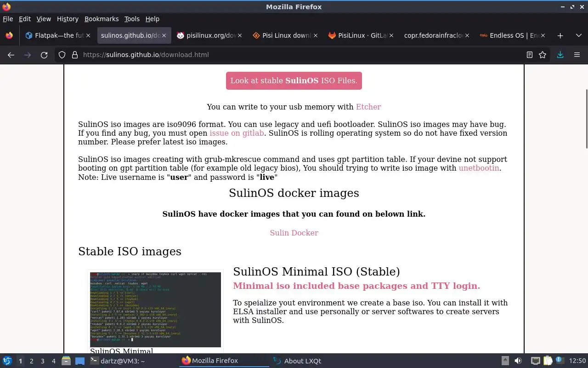Open the Tools menu
The width and height of the screenshot is (588, 368).
tap(132, 19)
